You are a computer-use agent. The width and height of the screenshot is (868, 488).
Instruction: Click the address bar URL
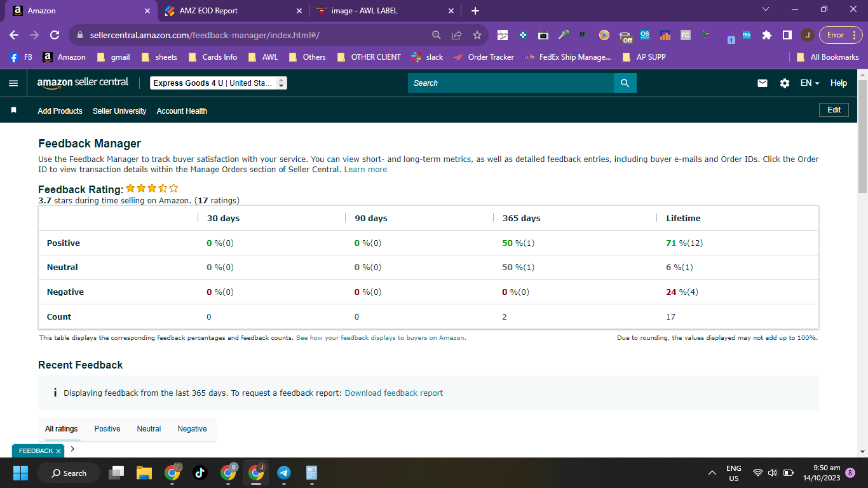click(203, 35)
